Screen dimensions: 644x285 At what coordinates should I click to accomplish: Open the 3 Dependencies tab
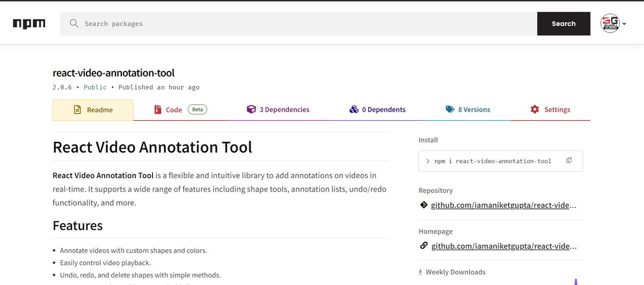click(278, 109)
